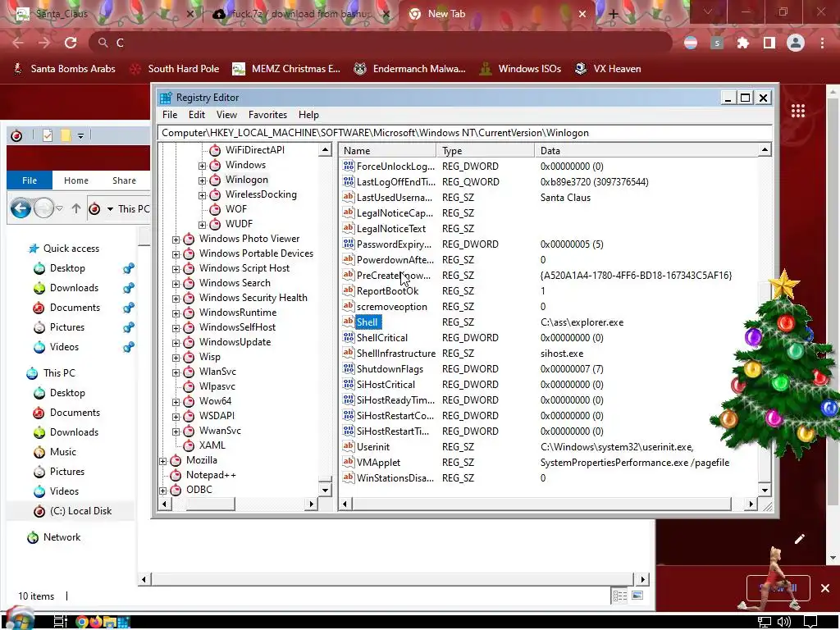Screen dimensions: 840x630
Task: Go back in File Explorer
Action: 21,208
